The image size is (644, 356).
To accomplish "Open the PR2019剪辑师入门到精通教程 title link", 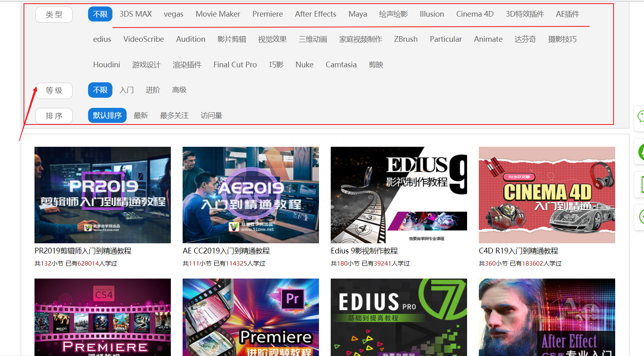I will click(83, 251).
